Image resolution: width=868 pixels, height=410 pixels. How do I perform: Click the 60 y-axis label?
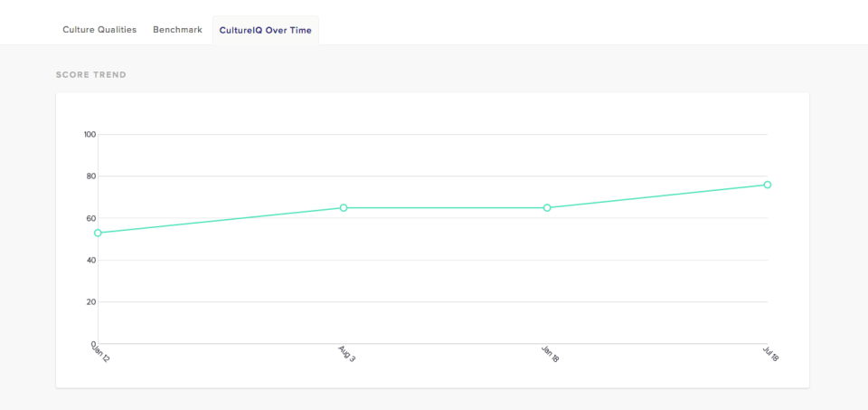click(90, 218)
